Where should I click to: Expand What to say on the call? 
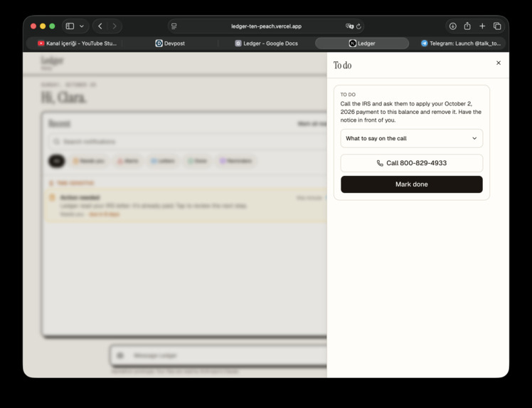pyautogui.click(x=411, y=138)
